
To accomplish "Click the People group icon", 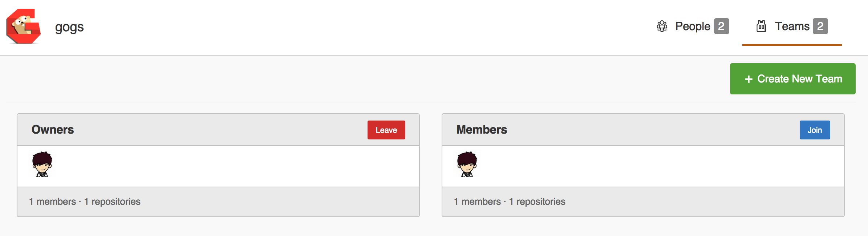I will click(662, 26).
